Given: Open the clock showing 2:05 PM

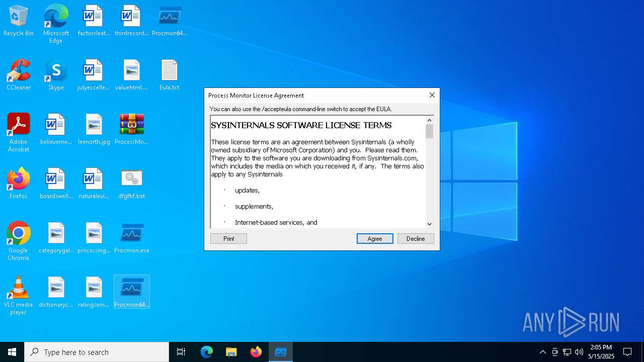Looking at the screenshot, I should pyautogui.click(x=601, y=352).
